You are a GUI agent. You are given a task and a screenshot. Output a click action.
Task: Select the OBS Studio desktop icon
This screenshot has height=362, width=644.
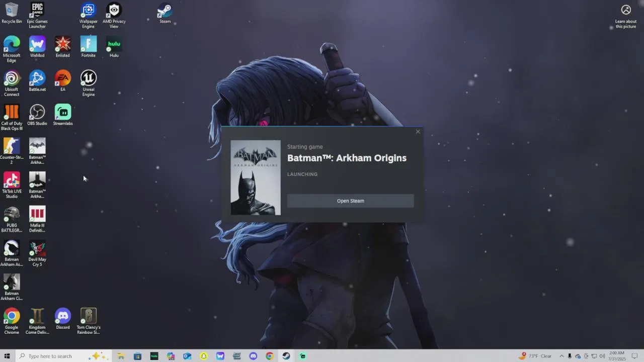coord(37,115)
